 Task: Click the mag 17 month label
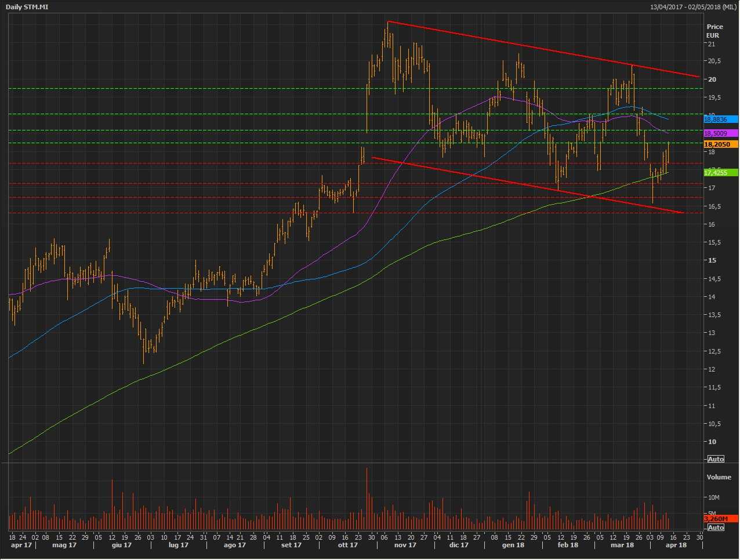click(x=64, y=545)
